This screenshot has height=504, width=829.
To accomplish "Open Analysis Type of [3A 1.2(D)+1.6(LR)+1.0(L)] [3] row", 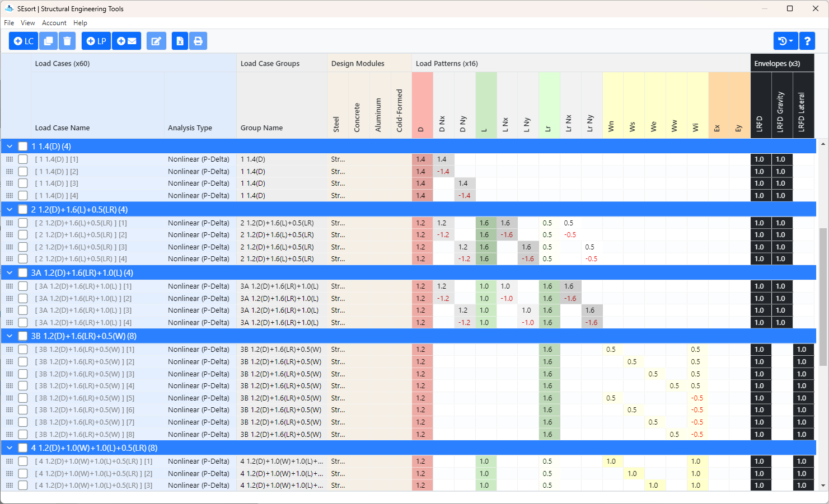I will tap(200, 310).
